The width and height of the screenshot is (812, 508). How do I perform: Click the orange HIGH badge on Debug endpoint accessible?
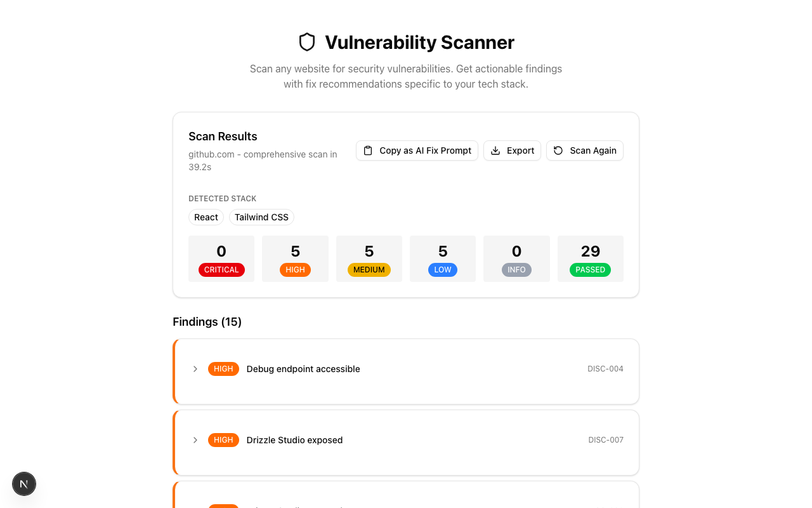[x=223, y=369]
